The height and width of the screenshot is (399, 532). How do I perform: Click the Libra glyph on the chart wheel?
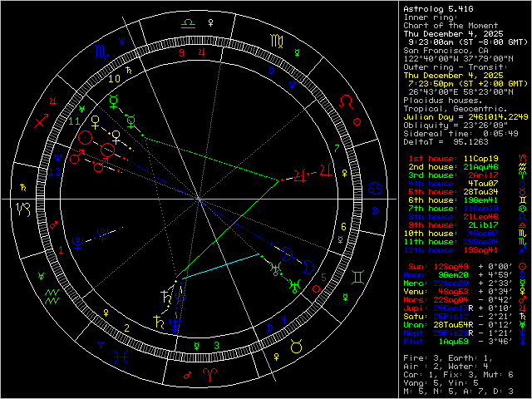tap(188, 22)
